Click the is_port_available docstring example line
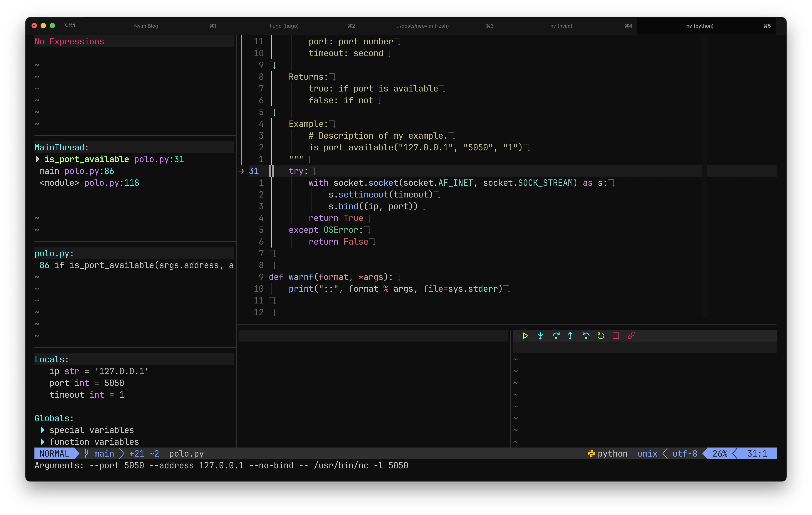Viewport: 812px width, 515px height. 416,148
